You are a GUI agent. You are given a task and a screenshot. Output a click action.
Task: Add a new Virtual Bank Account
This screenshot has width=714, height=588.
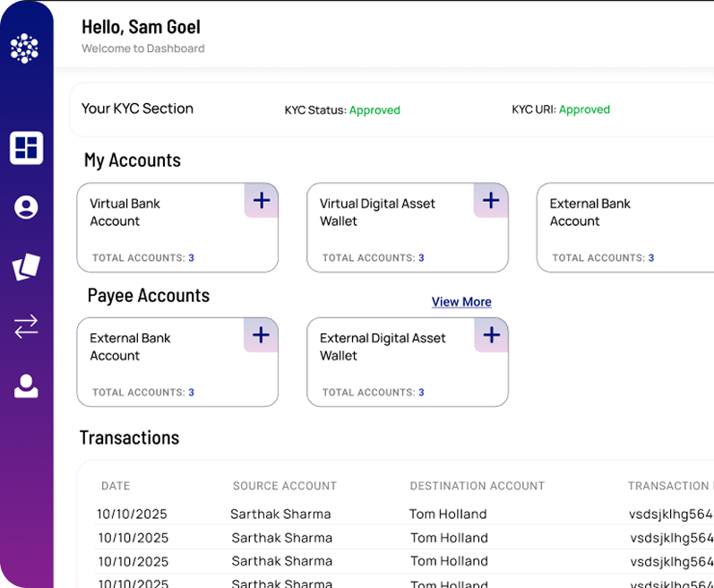(x=261, y=201)
